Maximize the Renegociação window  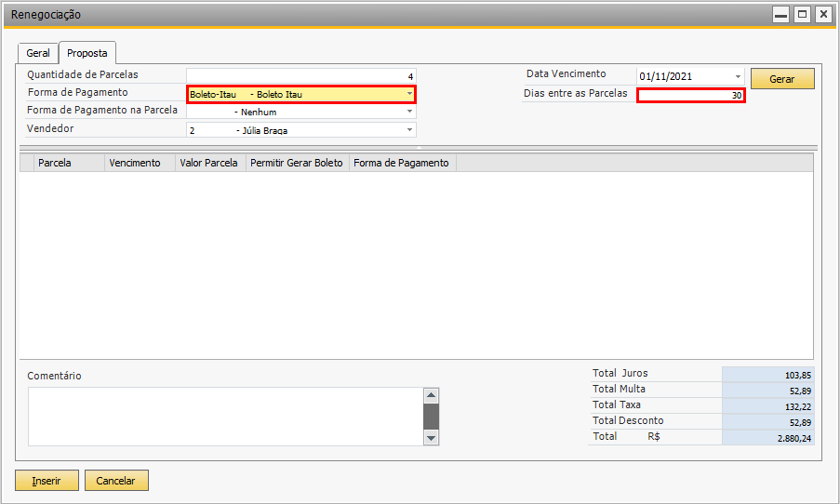click(802, 15)
